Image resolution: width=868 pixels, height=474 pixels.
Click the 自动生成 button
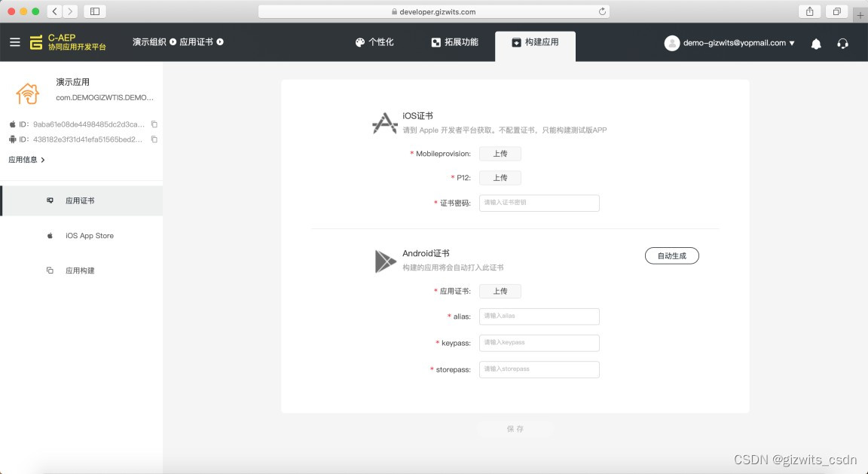point(671,255)
